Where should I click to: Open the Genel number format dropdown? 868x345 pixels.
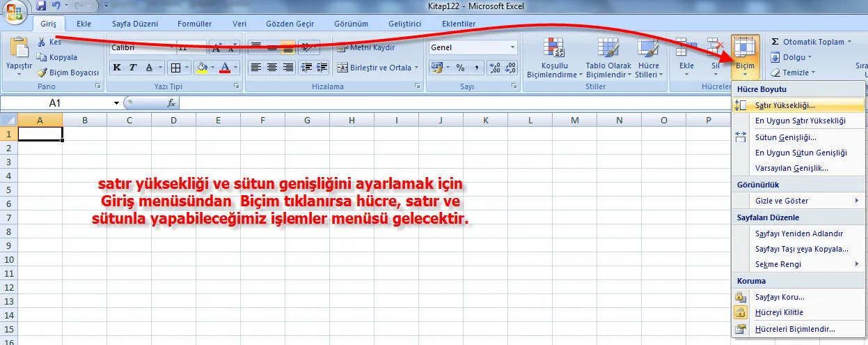pos(513,48)
